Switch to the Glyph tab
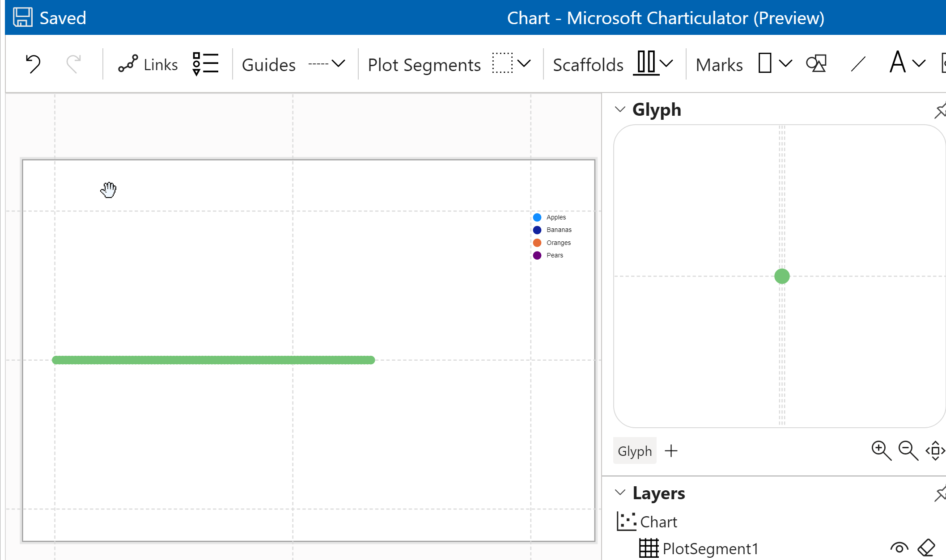 point(634,451)
